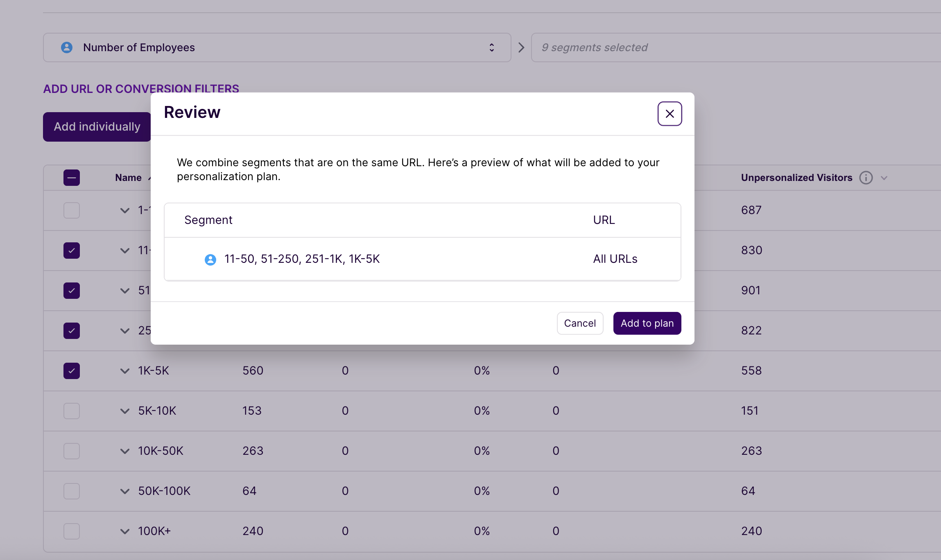Check the 5K-10K row checkbox
This screenshot has width=941, height=560.
(72, 411)
